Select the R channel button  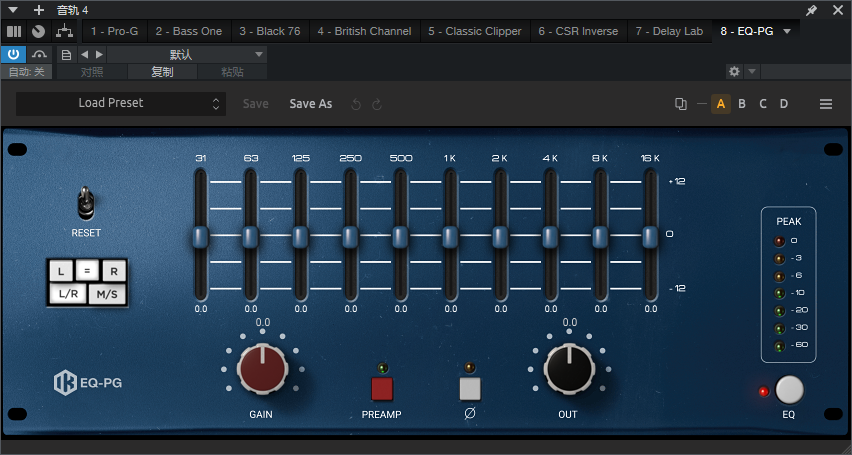114,270
